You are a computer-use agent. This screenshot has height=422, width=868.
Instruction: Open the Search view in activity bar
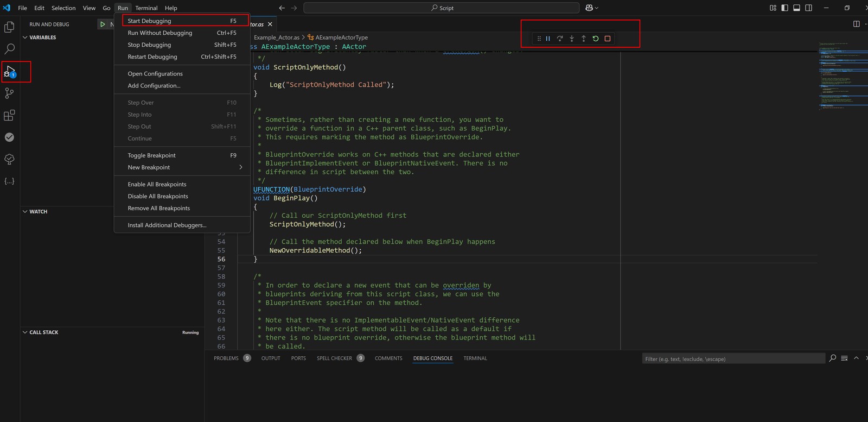pos(9,49)
